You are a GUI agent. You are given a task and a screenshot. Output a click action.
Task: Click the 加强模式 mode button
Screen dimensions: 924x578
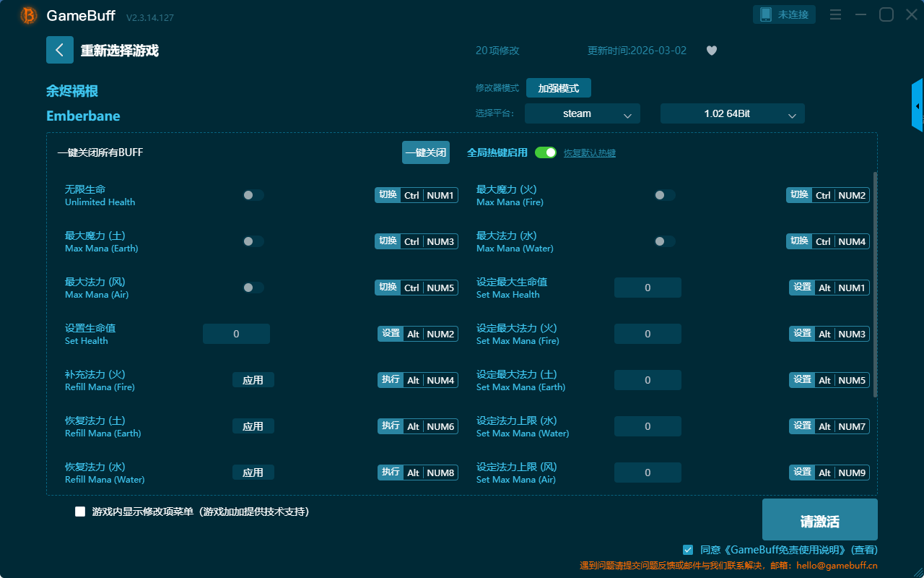tap(558, 88)
